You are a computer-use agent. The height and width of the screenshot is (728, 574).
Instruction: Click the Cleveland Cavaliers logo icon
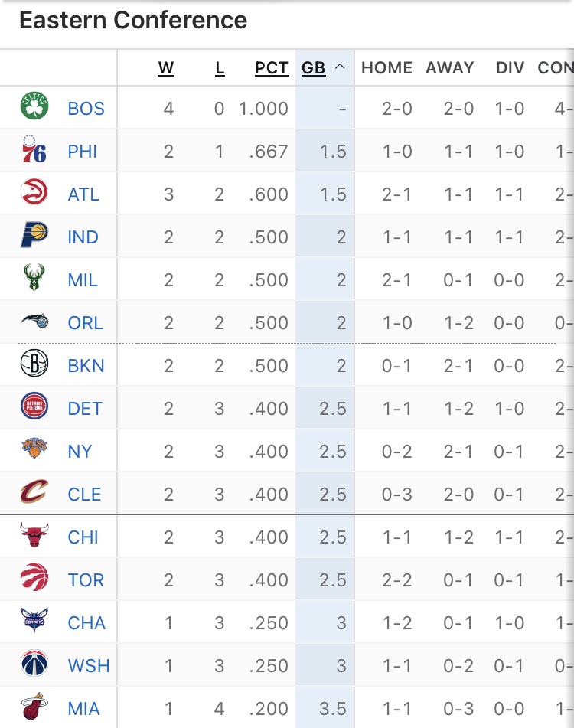tap(34, 494)
